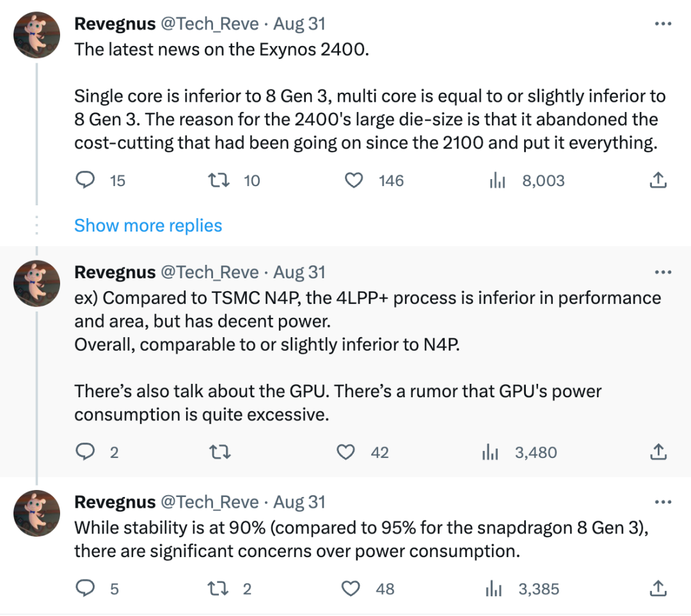Image resolution: width=691 pixels, height=616 pixels.
Task: Reply to the stability at 90% tweet
Action: coord(86,588)
